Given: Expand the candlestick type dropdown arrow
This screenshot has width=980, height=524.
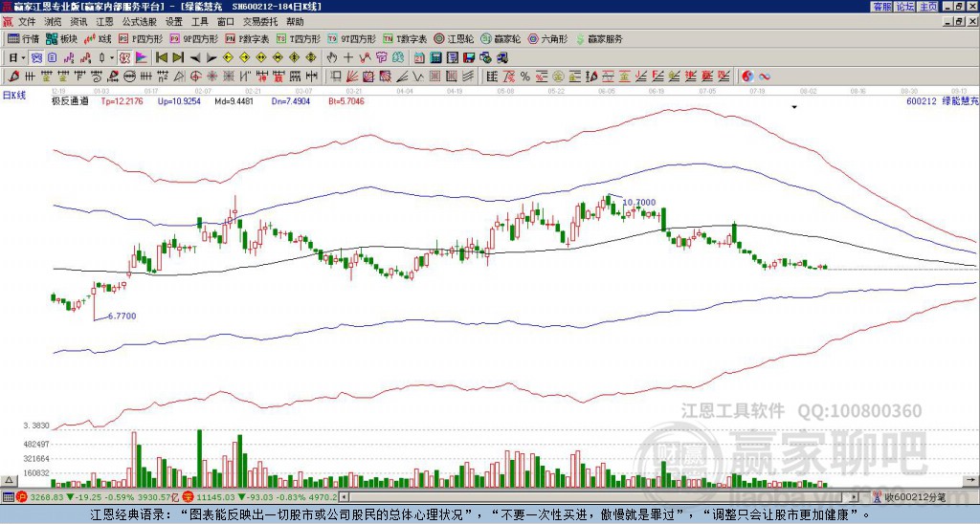Looking at the screenshot, I should pyautogui.click(x=112, y=58).
